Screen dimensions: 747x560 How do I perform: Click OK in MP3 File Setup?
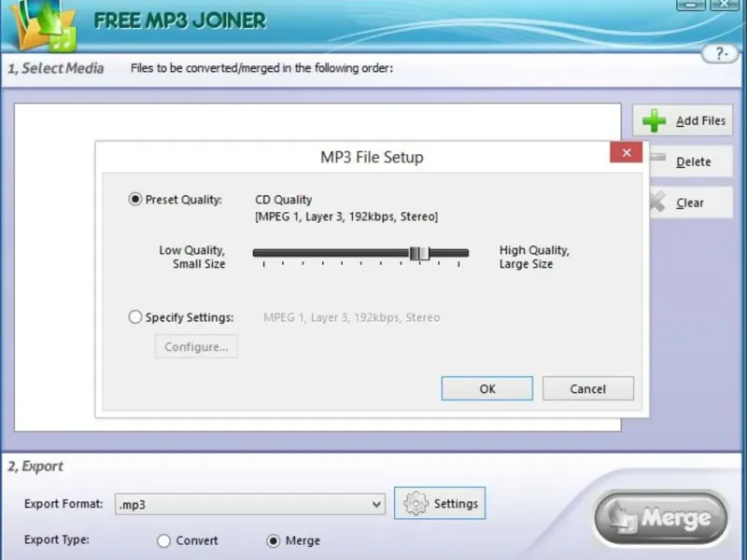(486, 388)
